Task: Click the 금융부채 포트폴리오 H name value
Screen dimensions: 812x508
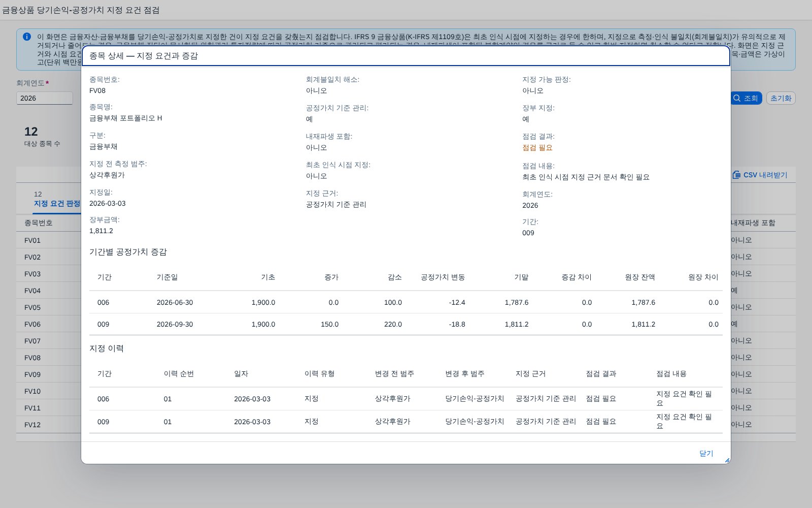Action: click(126, 118)
